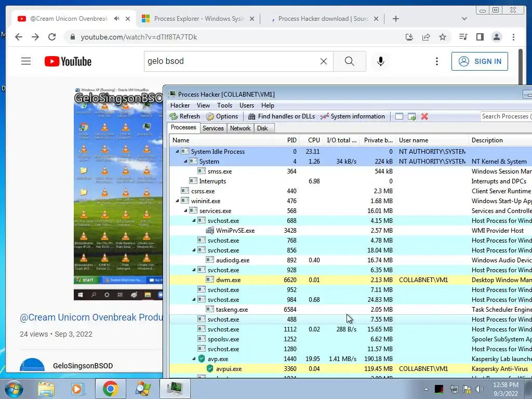Select the WmiPrvSE.exe process icon

[210, 230]
